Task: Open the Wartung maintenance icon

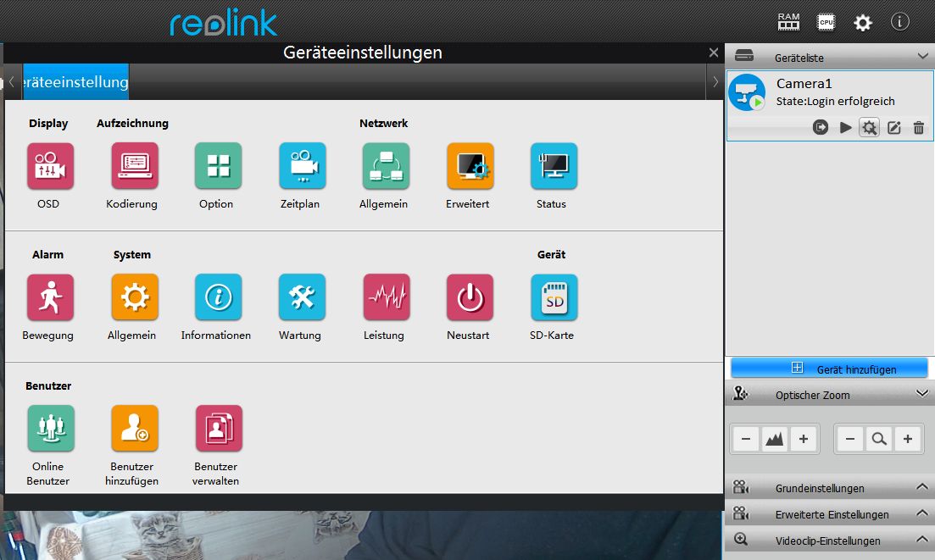Action: point(302,297)
